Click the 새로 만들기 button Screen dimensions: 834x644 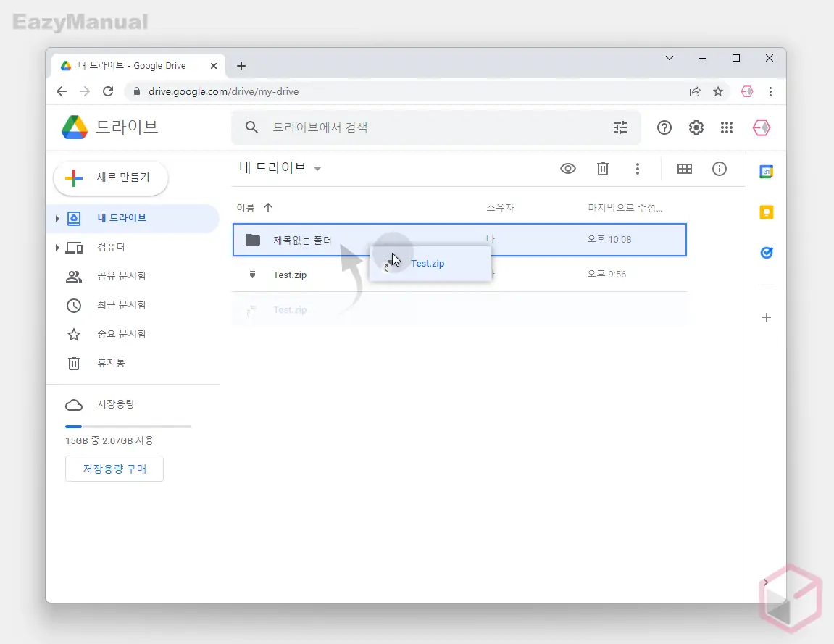point(110,177)
